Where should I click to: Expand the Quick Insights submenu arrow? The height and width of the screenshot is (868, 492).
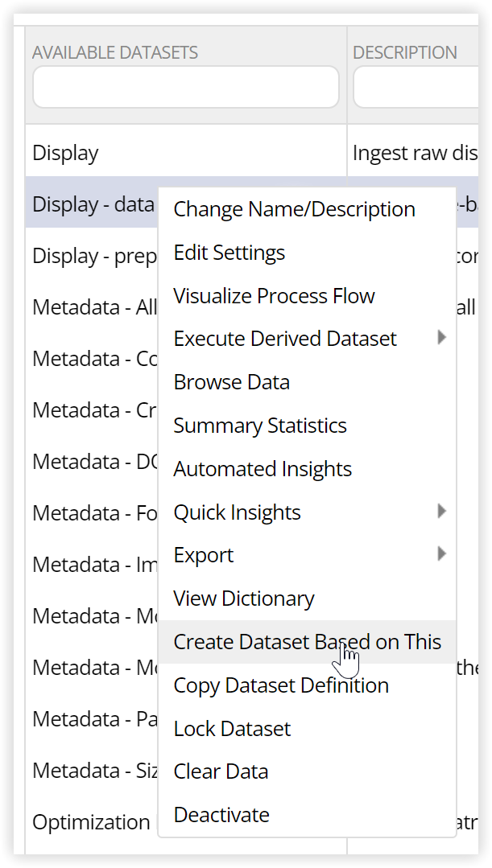[x=441, y=511]
